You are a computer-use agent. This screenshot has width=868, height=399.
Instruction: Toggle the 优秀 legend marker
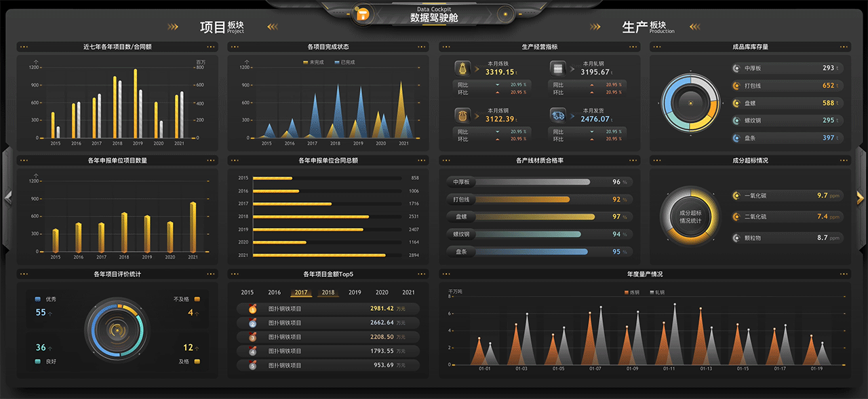(38, 299)
